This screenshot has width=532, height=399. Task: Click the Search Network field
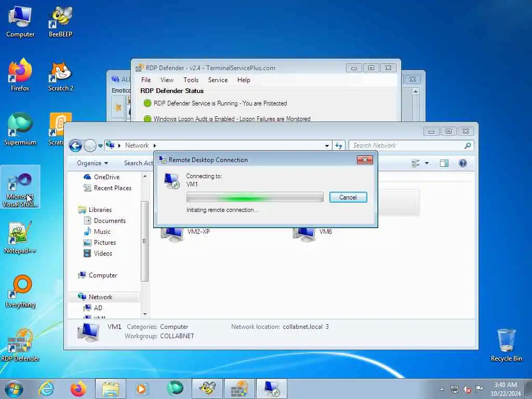411,145
